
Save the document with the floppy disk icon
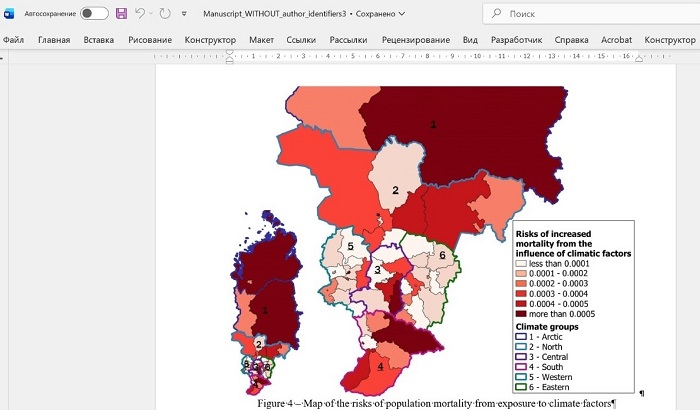tap(121, 14)
